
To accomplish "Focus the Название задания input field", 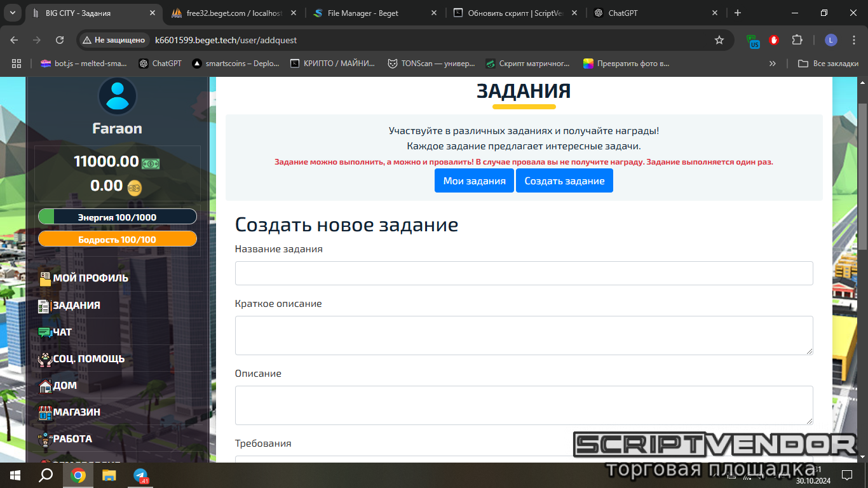I will [524, 273].
